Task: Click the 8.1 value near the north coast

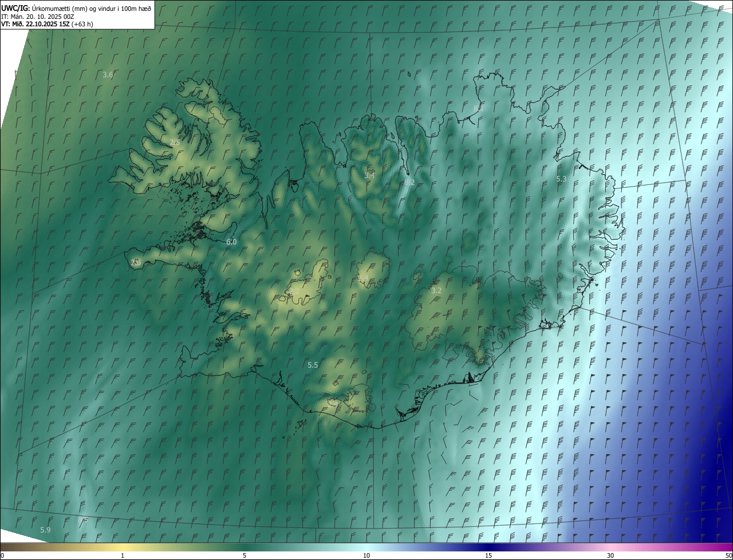Action: [479, 108]
